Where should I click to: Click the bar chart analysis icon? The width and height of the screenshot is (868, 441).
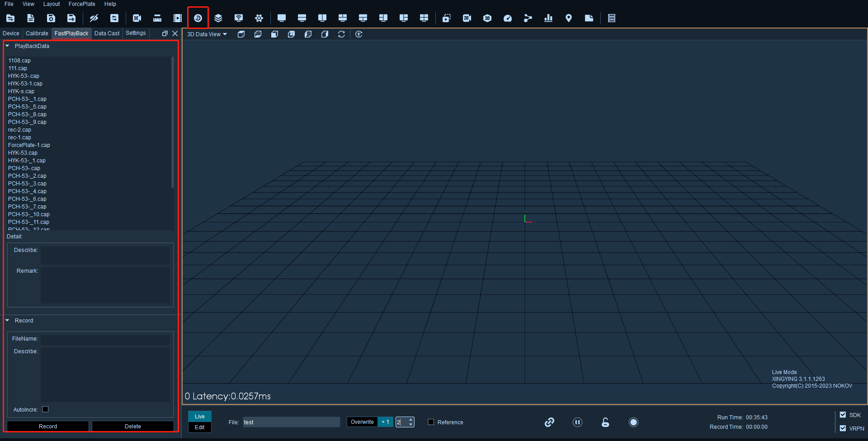click(548, 18)
